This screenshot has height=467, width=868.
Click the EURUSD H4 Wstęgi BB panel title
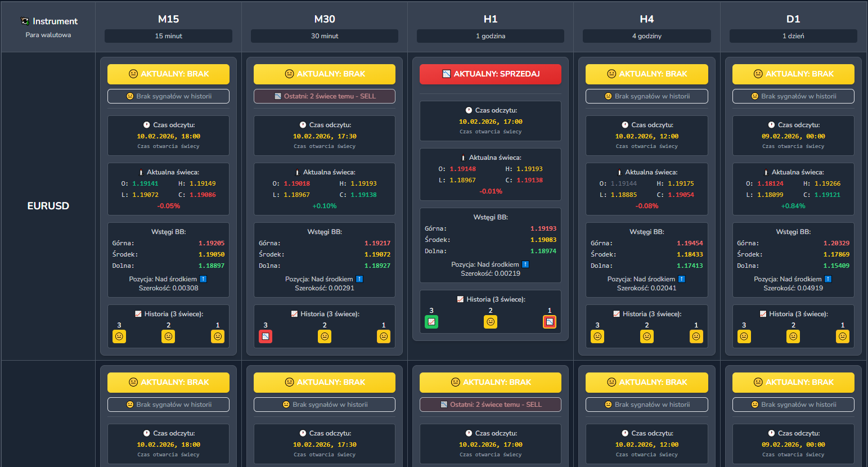(647, 232)
